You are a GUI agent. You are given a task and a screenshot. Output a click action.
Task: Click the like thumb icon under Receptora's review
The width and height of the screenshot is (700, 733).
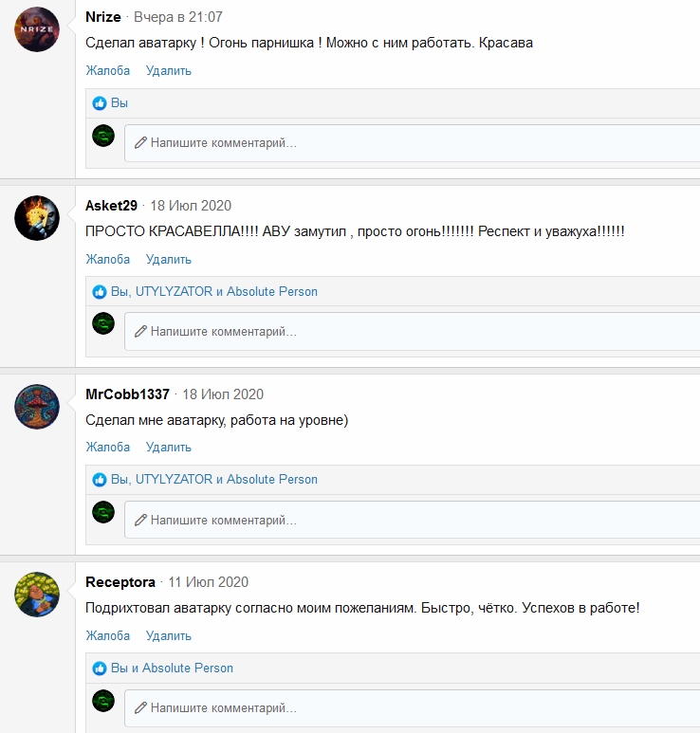(100, 669)
